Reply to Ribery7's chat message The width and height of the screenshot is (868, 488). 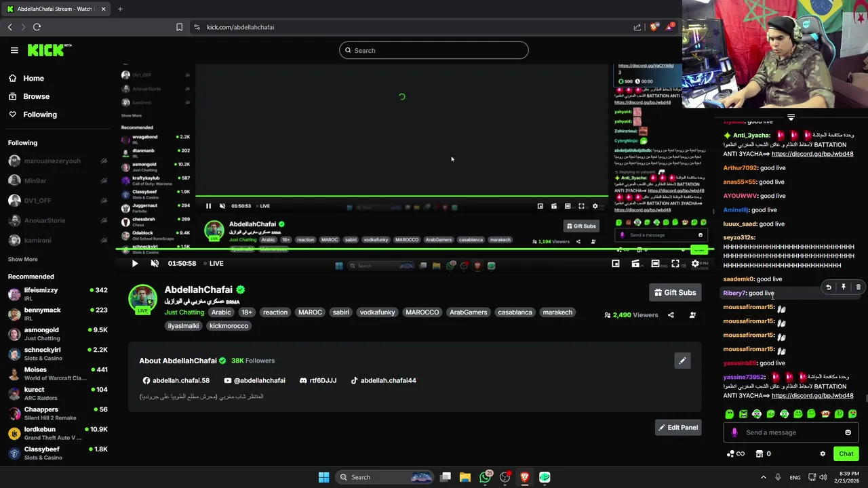(x=829, y=287)
